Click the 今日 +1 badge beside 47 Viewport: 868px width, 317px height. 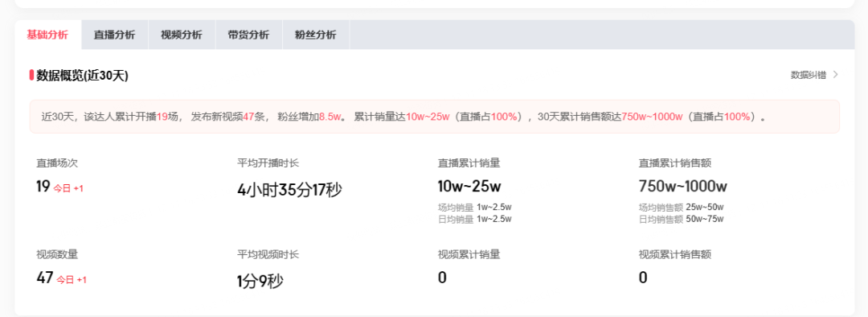pos(72,280)
